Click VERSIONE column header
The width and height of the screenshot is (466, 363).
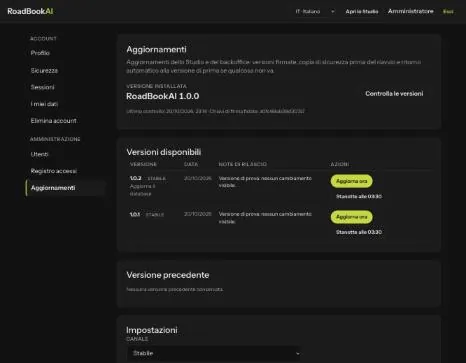[x=143, y=164]
